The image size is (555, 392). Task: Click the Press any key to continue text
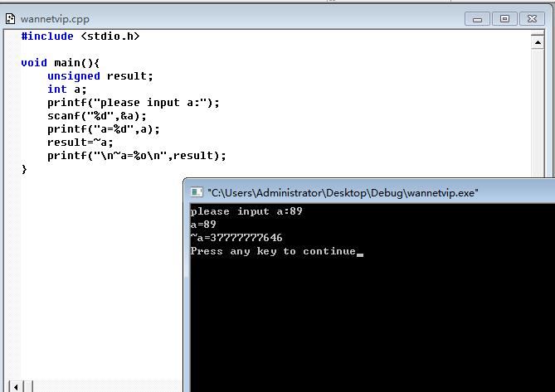273,251
